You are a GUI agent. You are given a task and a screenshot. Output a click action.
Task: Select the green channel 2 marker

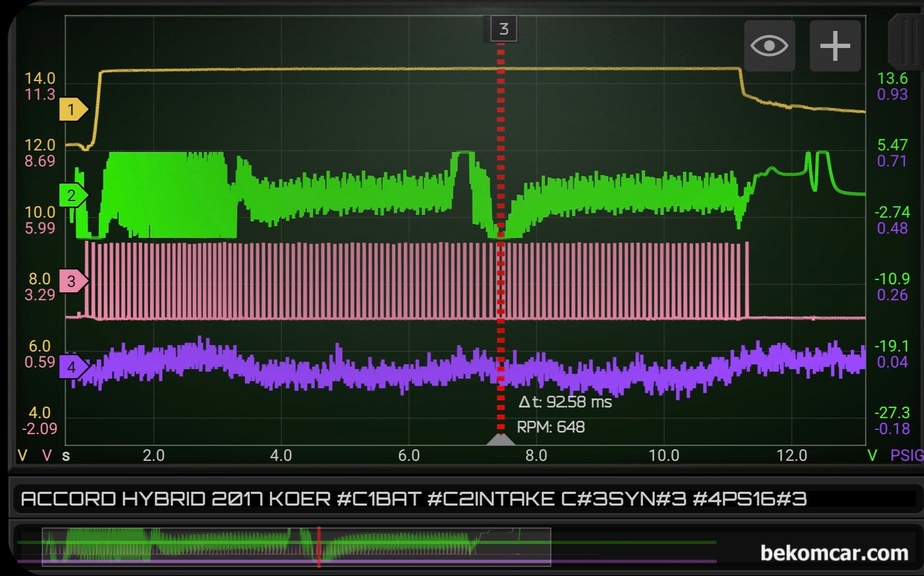pos(74,196)
